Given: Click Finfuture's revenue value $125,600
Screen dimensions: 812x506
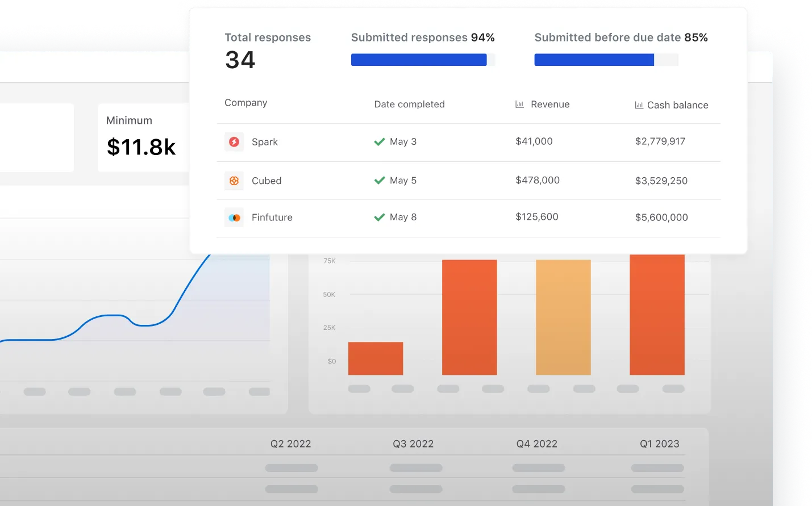Looking at the screenshot, I should [537, 217].
